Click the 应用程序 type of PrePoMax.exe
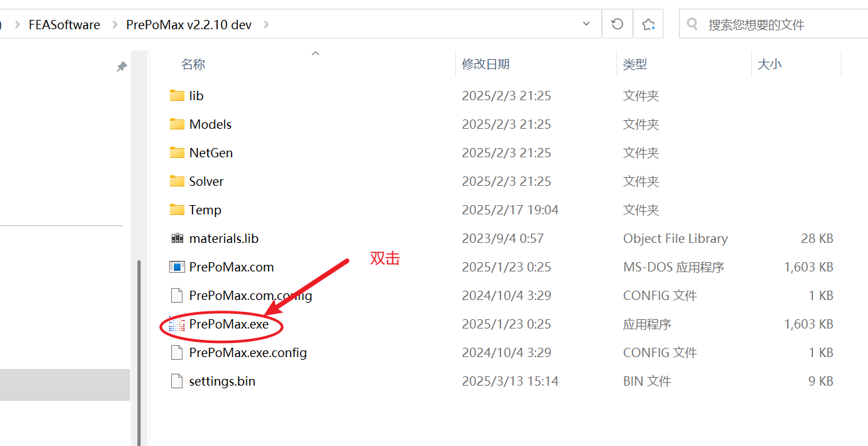The image size is (868, 446). (647, 324)
